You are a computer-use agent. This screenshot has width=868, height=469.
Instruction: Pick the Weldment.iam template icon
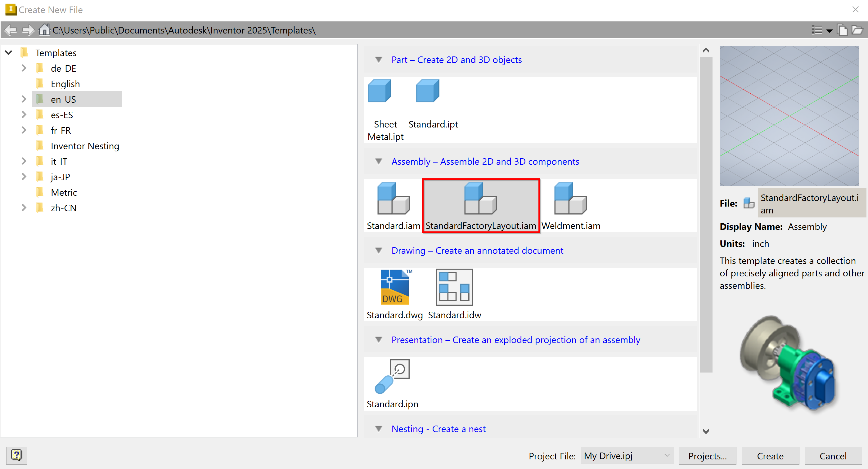click(570, 199)
